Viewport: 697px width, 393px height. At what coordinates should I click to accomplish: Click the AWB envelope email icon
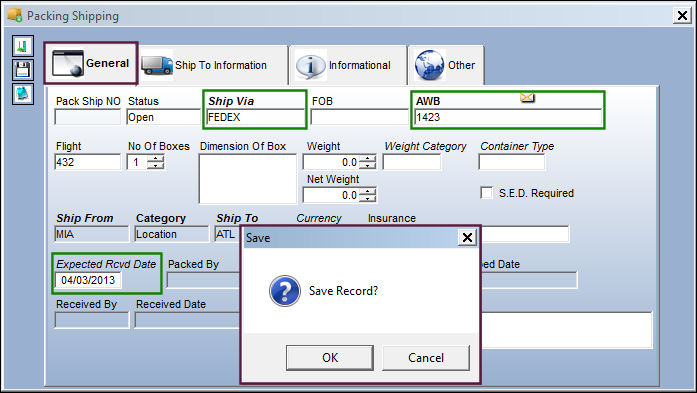527,97
